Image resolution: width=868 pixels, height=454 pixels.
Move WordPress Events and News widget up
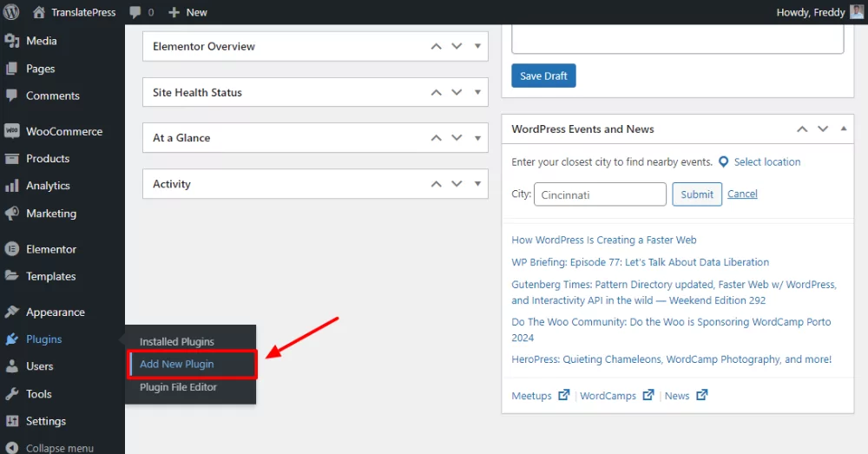[802, 129]
